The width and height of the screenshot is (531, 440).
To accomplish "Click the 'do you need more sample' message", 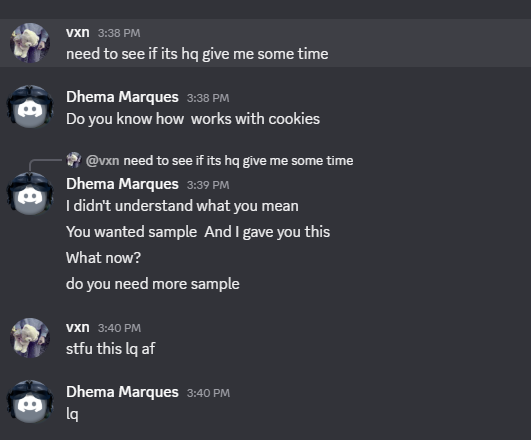I will (153, 284).
